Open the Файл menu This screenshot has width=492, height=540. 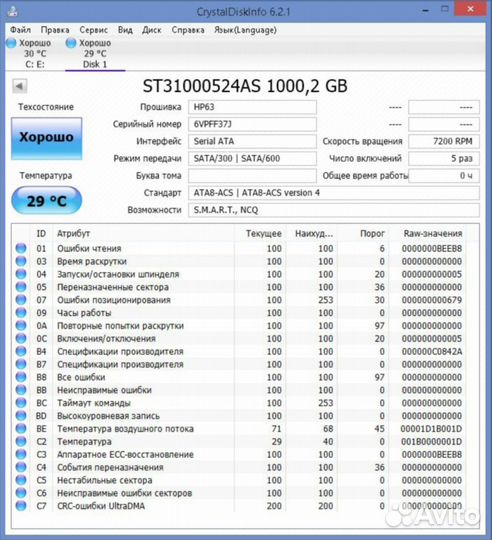21,30
